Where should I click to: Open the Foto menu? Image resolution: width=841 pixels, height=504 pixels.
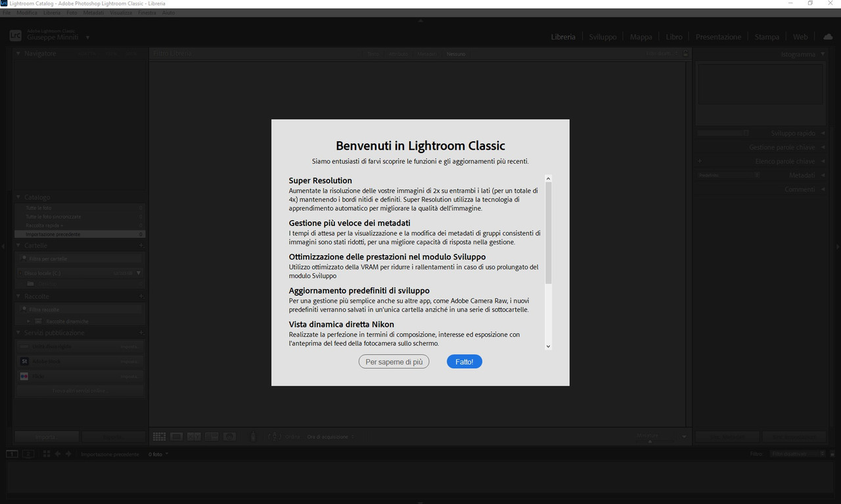(x=72, y=12)
